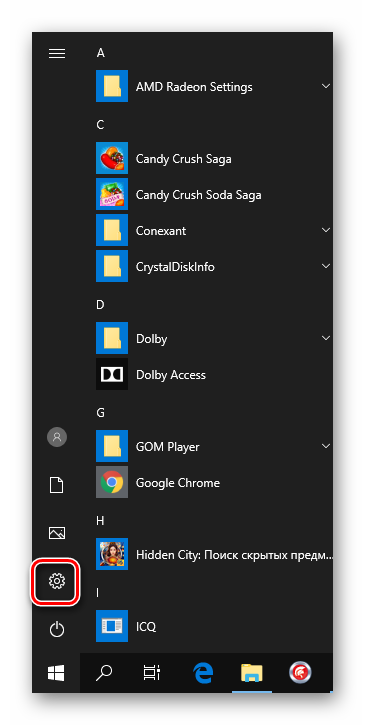Click the Dolby Access icon

[x=112, y=375]
